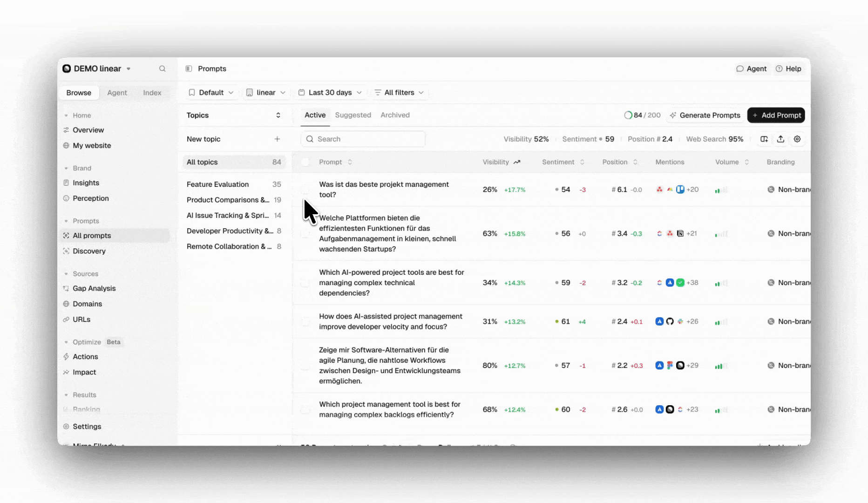
Task: Click the Actions lightning icon
Action: pos(66,357)
